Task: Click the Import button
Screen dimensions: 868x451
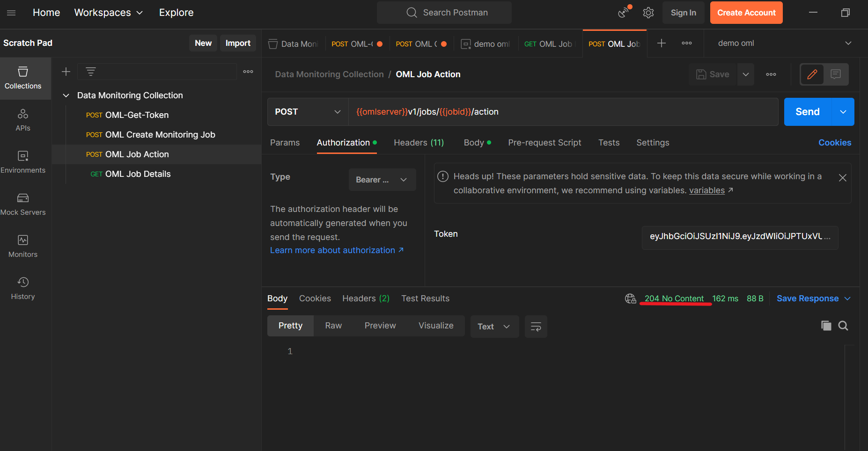Action: point(238,43)
